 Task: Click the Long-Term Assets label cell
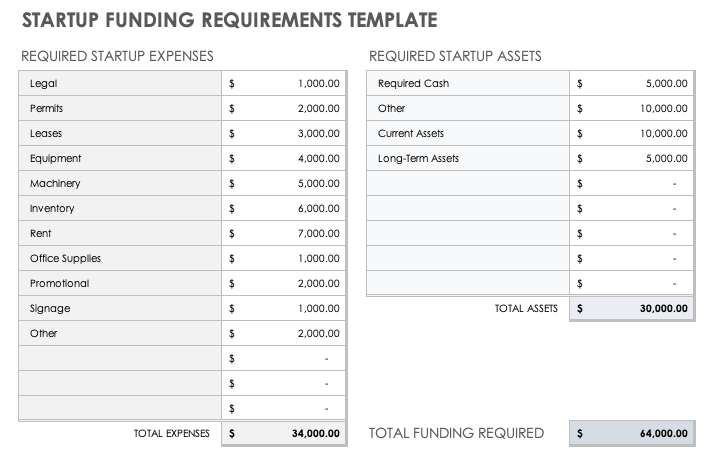pyautogui.click(x=467, y=159)
